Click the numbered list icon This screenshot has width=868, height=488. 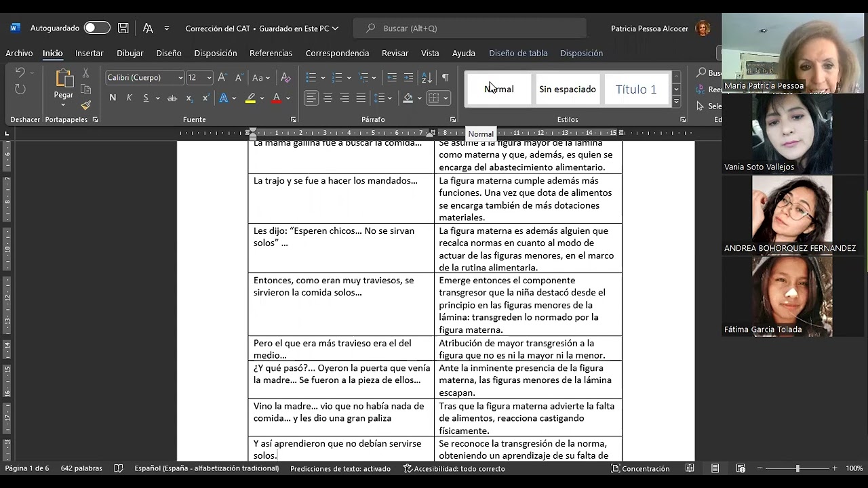coord(337,77)
